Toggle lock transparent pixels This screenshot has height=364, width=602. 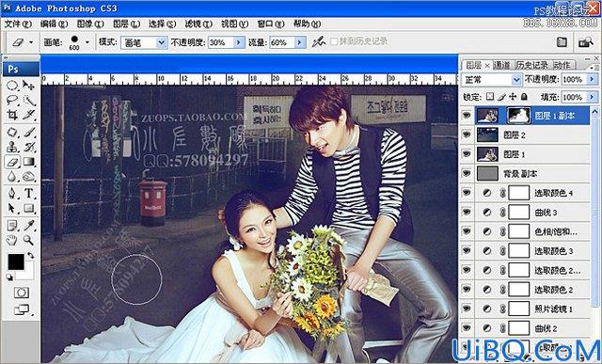coord(490,97)
